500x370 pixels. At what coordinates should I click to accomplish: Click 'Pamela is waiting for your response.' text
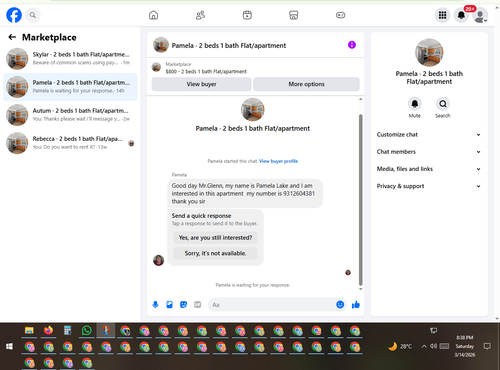252,285
